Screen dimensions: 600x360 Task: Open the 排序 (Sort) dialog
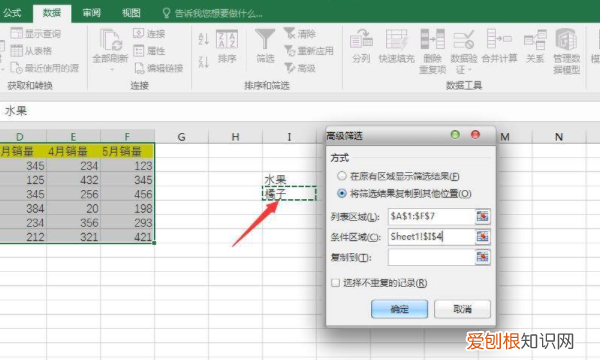pos(227,46)
